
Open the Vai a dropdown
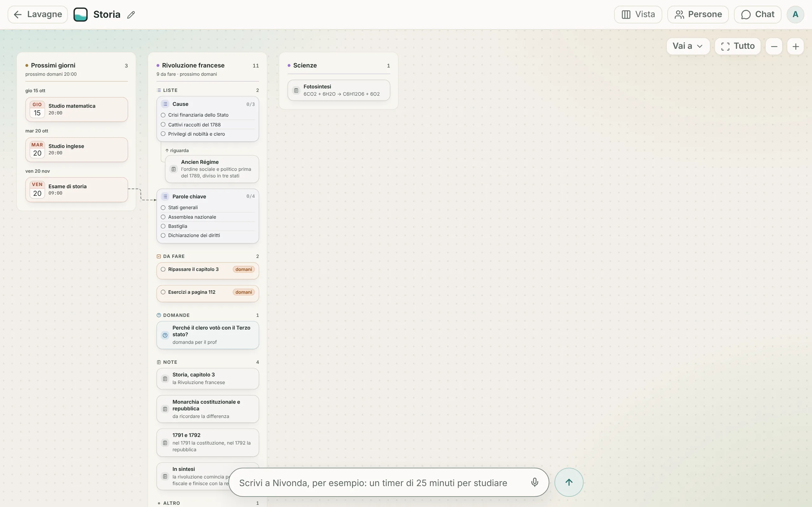coord(688,46)
